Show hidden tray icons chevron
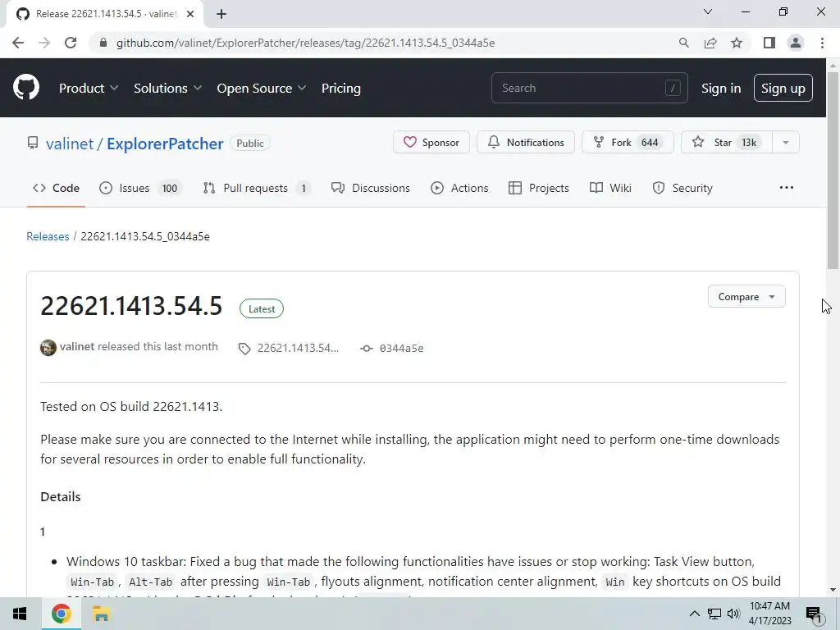 pos(694,614)
